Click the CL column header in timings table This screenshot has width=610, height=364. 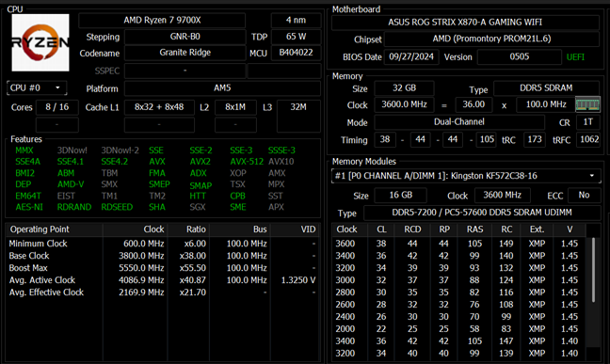coord(381,229)
